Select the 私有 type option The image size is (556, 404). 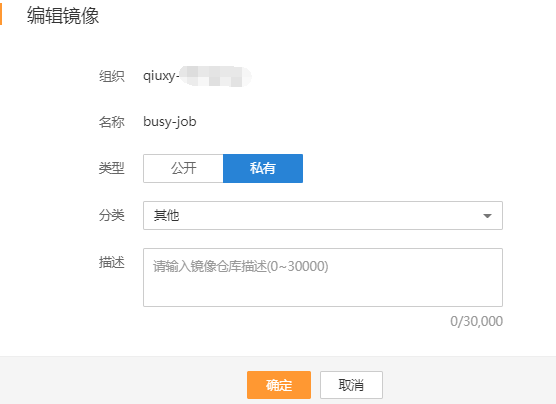(x=263, y=168)
